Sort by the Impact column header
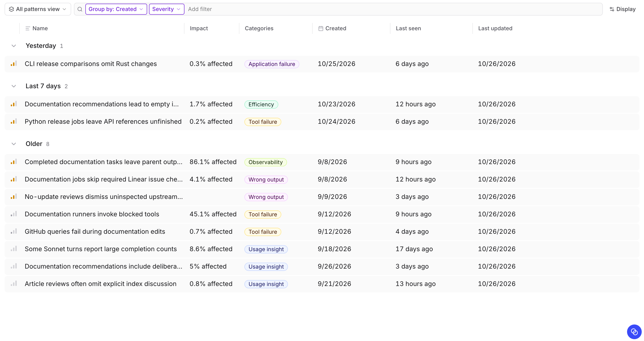The width and height of the screenshot is (644, 341). (199, 28)
